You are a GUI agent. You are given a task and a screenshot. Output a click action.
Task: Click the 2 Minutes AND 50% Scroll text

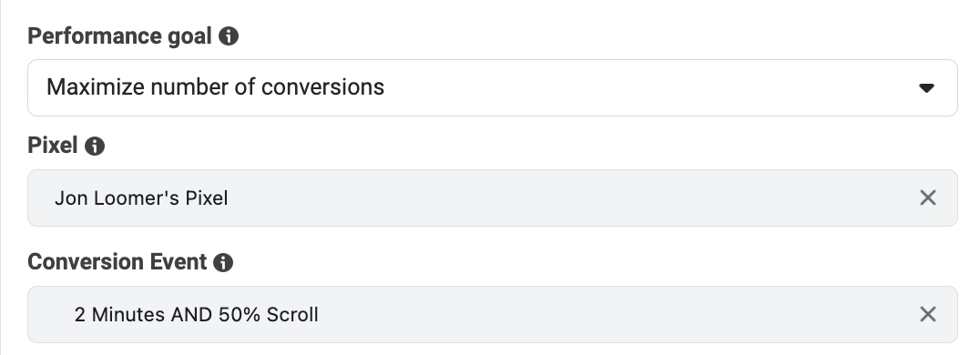point(196,314)
